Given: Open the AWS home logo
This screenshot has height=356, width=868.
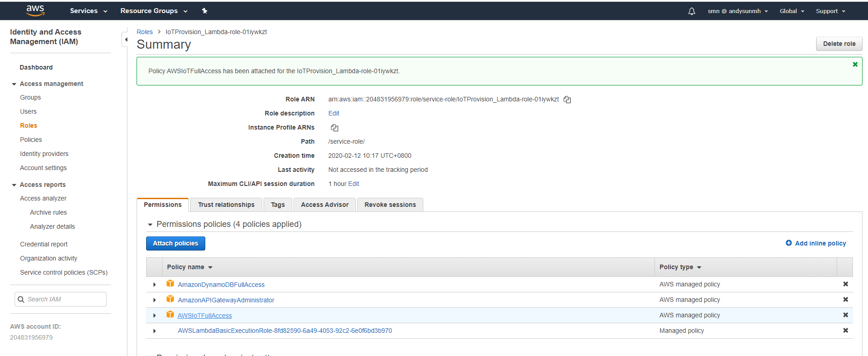Looking at the screenshot, I should click(x=35, y=11).
